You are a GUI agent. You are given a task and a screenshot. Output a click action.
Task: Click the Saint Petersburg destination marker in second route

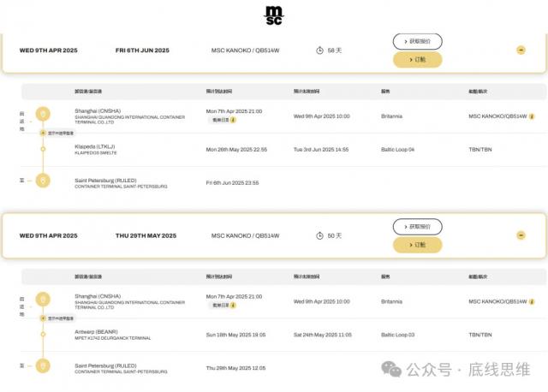click(x=43, y=365)
